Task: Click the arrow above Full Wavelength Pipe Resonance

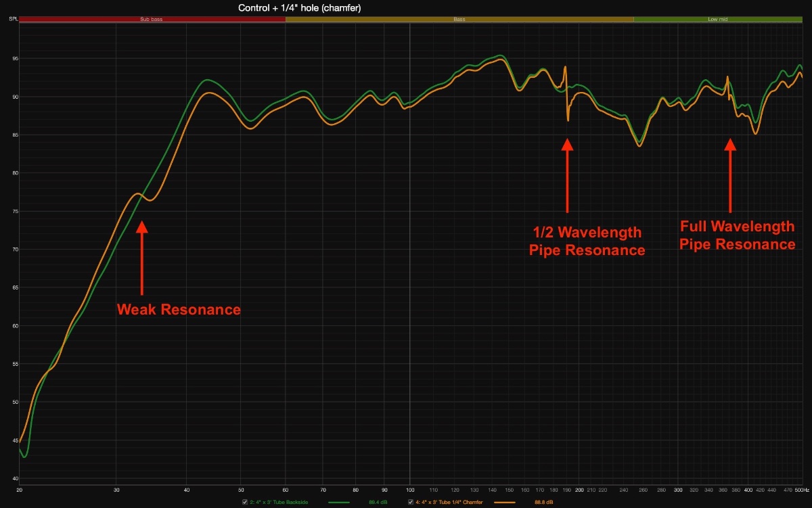Action: pyautogui.click(x=729, y=175)
